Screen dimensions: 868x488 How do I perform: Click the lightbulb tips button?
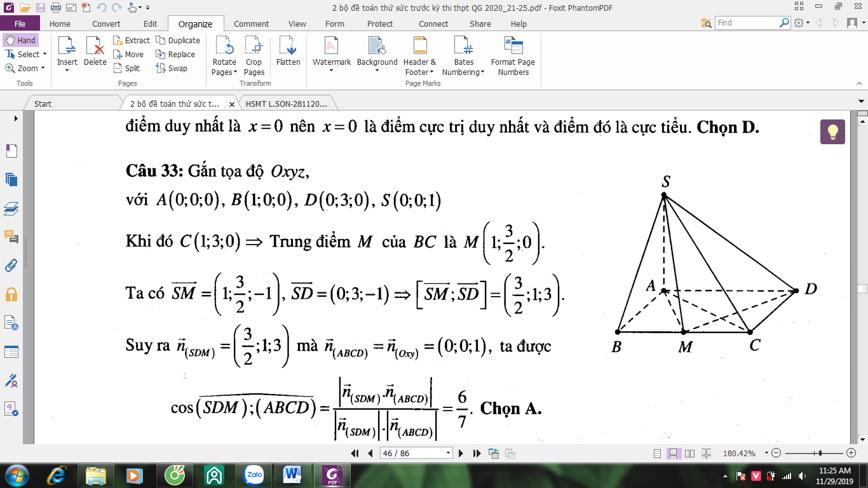(833, 132)
